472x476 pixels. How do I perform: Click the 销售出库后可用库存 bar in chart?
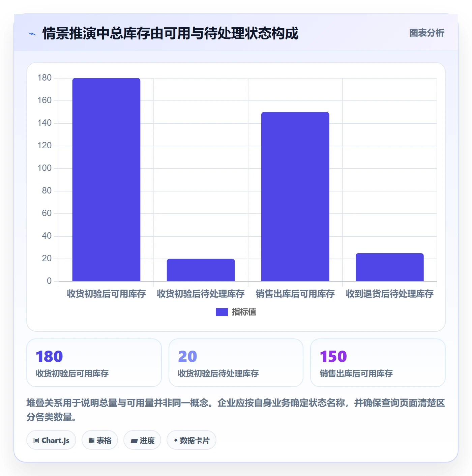coord(295,197)
